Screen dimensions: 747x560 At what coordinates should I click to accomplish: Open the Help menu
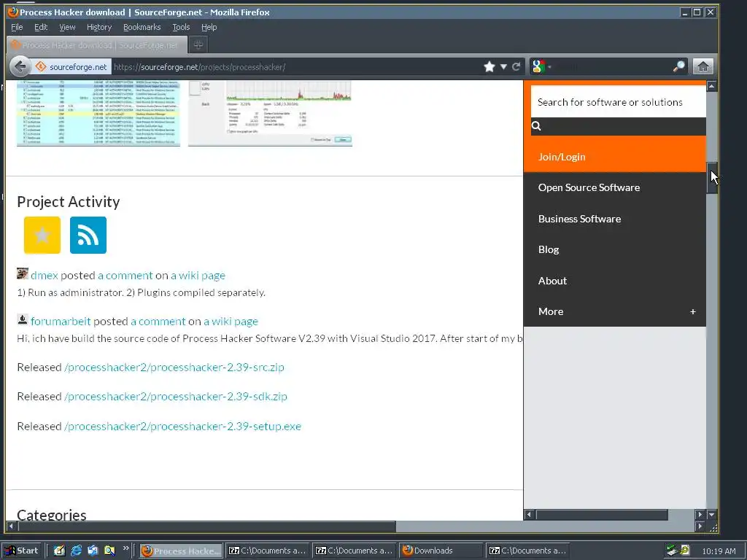point(209,27)
